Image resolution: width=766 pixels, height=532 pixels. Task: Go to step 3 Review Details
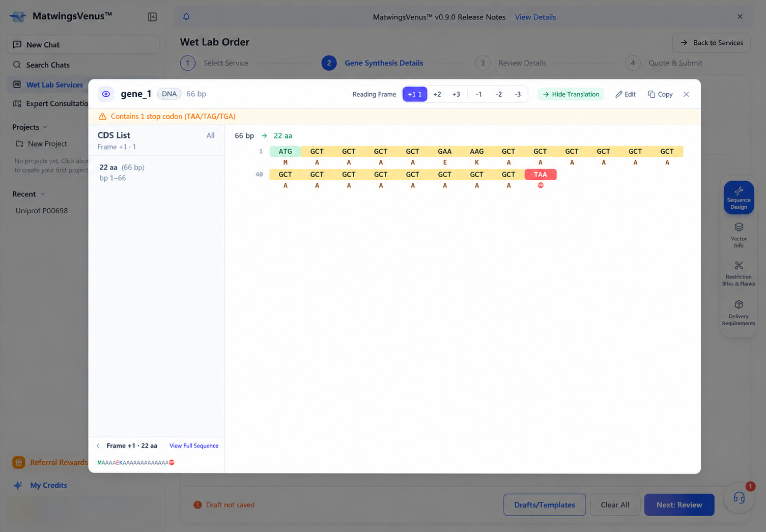pyautogui.click(x=510, y=63)
